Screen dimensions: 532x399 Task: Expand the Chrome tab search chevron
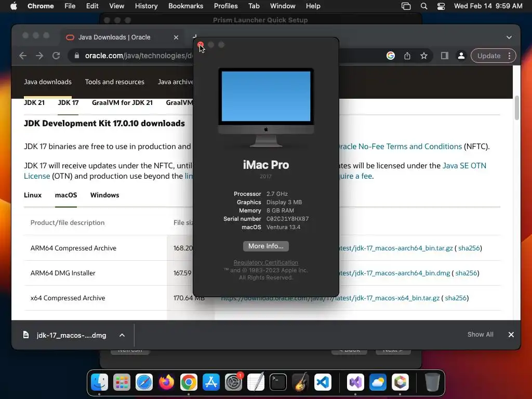509,37
